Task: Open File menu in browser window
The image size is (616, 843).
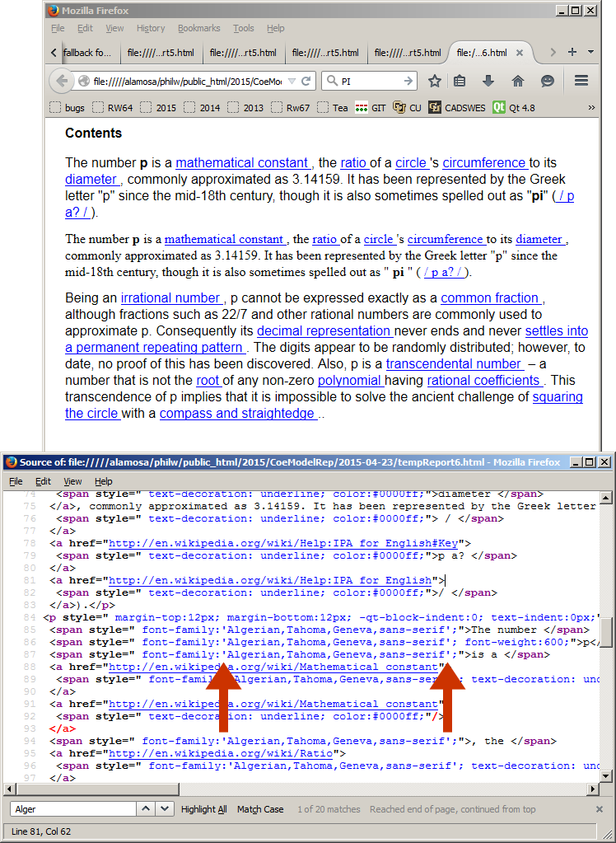Action: click(x=58, y=28)
